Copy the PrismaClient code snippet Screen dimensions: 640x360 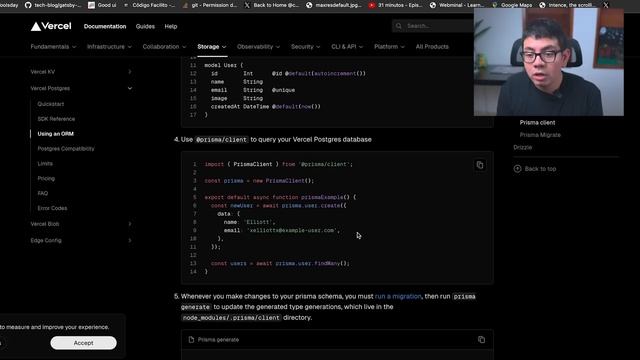480,165
